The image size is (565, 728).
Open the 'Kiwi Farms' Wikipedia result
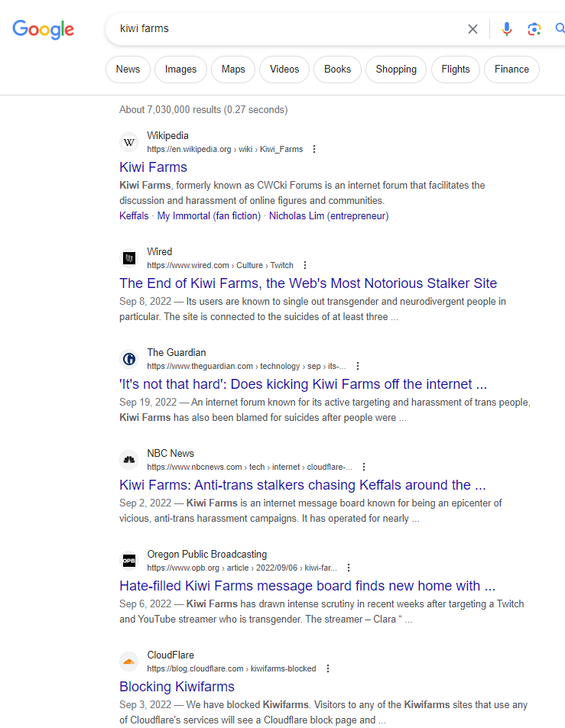[154, 167]
